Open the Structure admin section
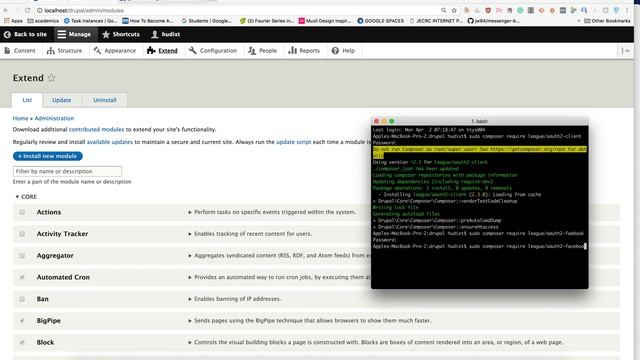 pyautogui.click(x=64, y=51)
